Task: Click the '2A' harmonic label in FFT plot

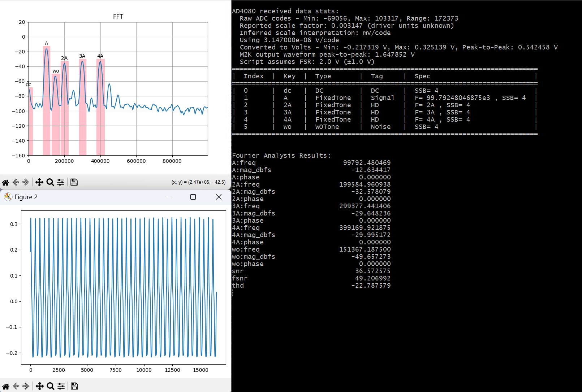Action: click(x=64, y=58)
